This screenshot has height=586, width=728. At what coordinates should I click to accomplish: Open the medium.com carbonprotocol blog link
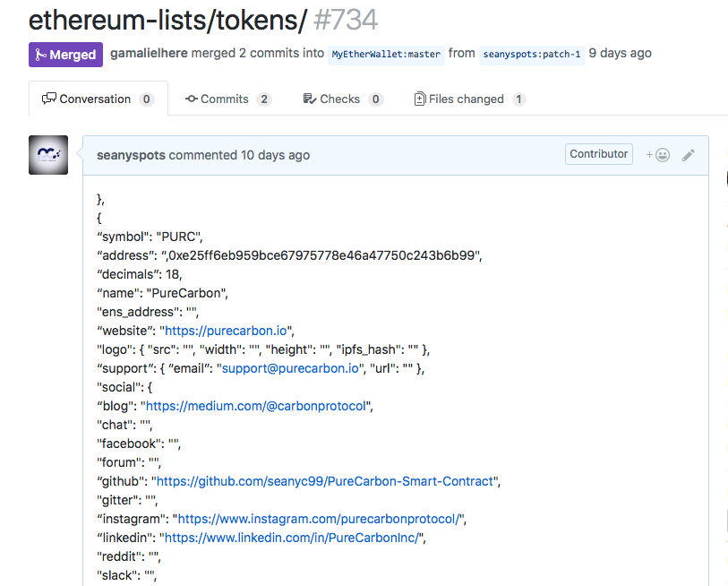256,406
